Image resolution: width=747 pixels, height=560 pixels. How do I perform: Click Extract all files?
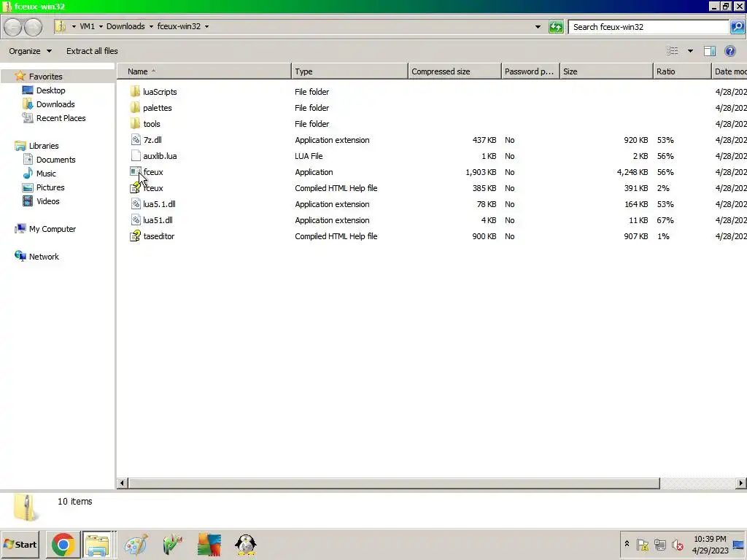(x=92, y=51)
